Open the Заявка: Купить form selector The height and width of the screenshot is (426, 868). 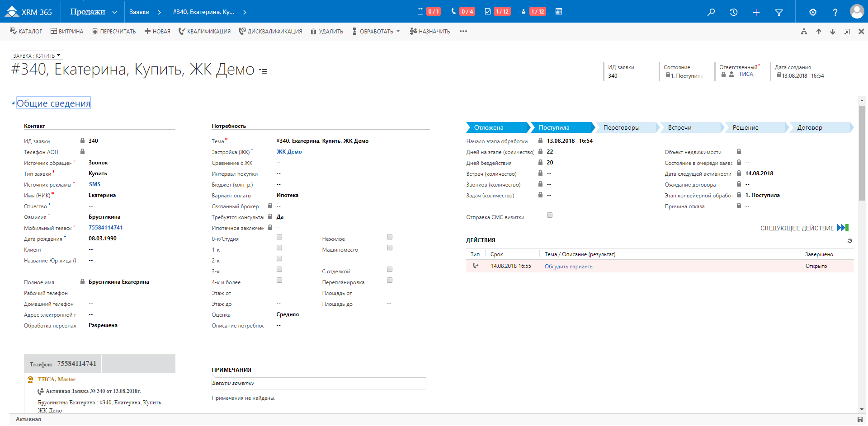click(x=37, y=56)
